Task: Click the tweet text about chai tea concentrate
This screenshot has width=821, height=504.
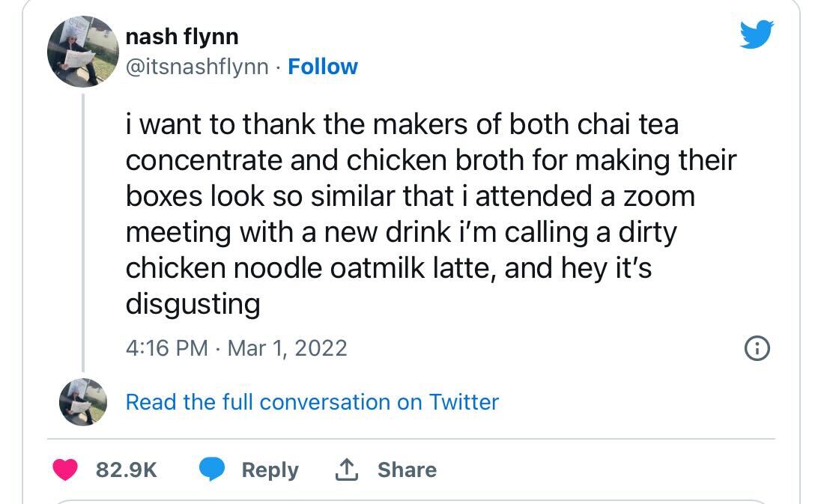Action: click(431, 196)
